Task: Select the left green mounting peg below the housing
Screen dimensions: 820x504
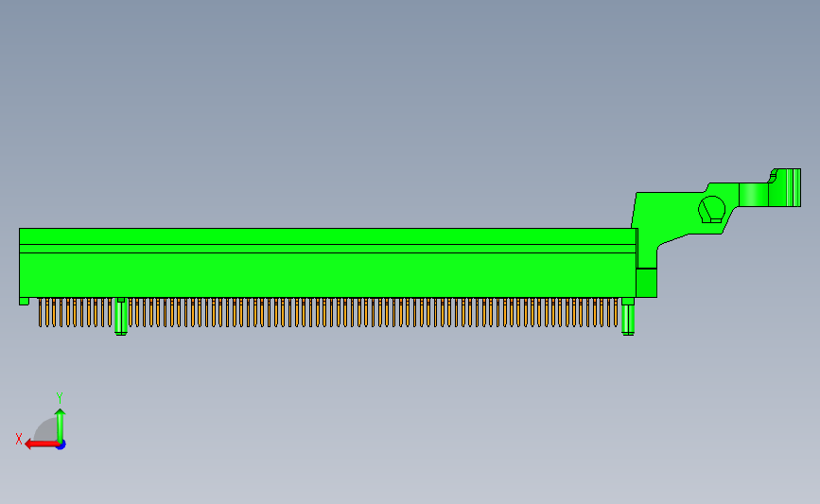Action: point(121,317)
